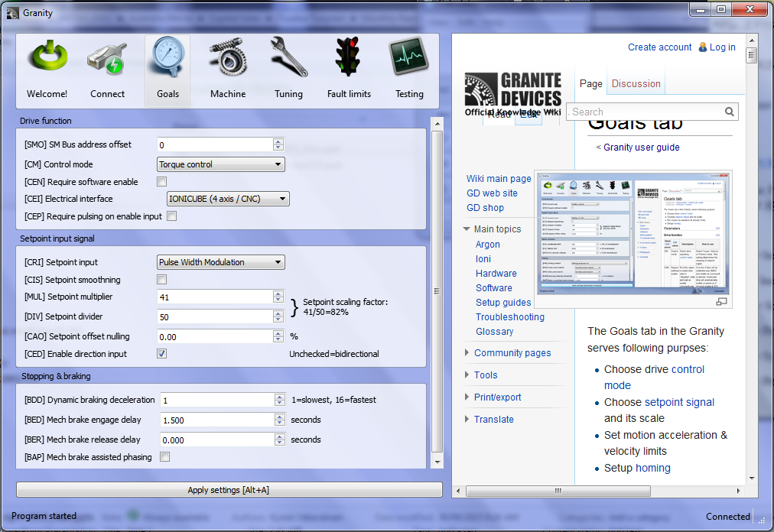This screenshot has width=774, height=532.
Task: Select the Goals gauge icon
Action: (x=167, y=57)
